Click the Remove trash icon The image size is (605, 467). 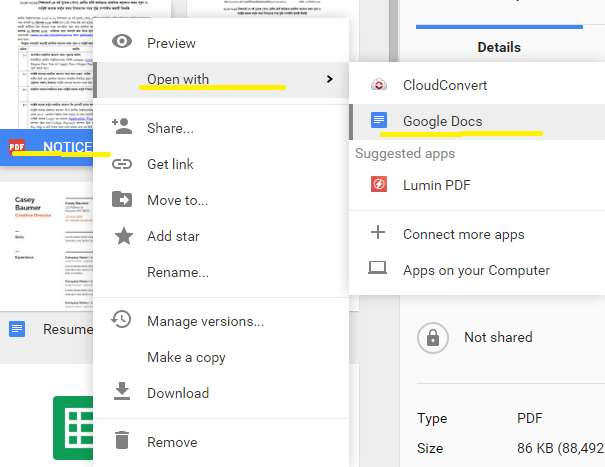click(x=122, y=441)
